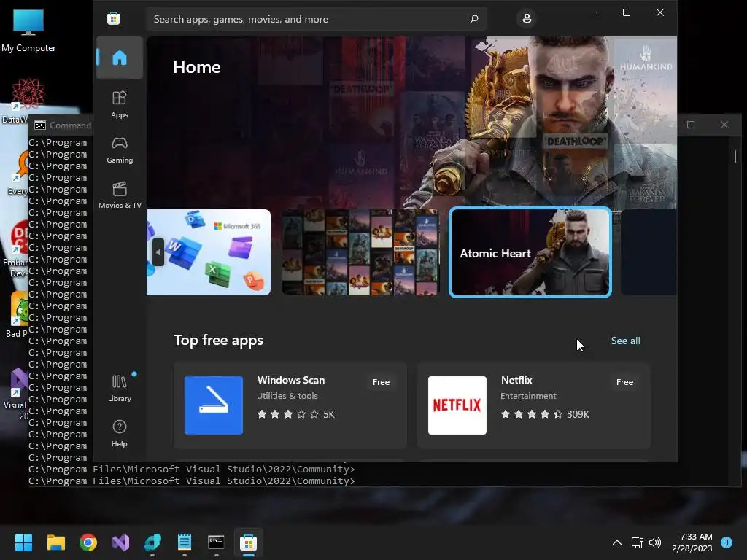Open the Notepad taskbar icon
This screenshot has width=747, height=560.
tap(185, 542)
